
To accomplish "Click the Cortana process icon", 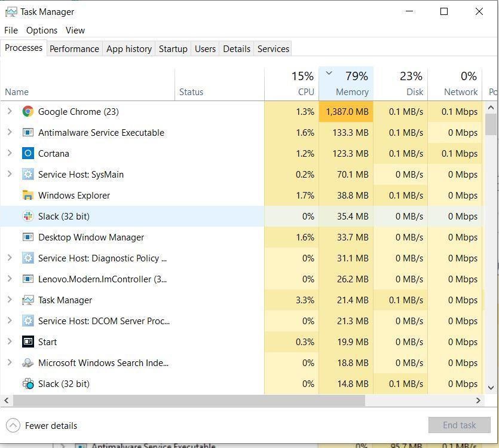I will (x=27, y=154).
